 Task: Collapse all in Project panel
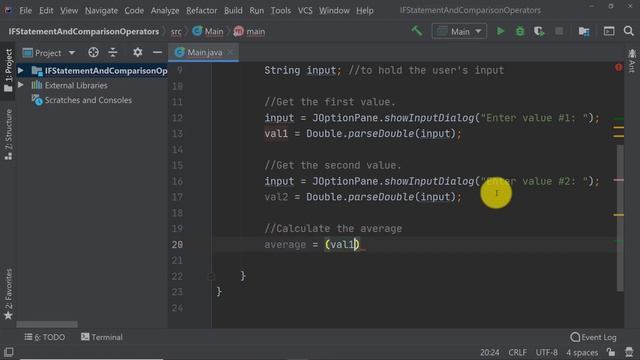tap(113, 52)
